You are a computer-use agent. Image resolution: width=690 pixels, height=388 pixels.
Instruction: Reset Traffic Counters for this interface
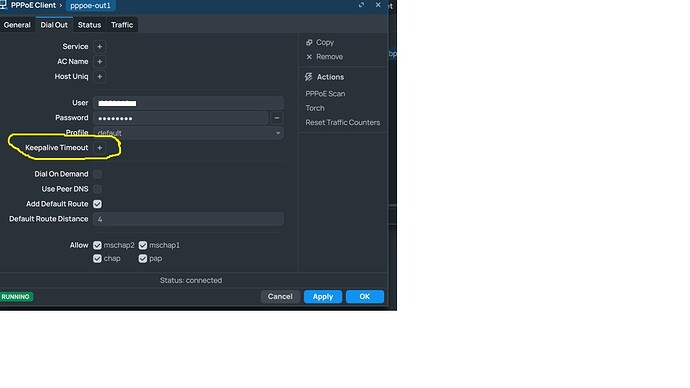tap(342, 122)
